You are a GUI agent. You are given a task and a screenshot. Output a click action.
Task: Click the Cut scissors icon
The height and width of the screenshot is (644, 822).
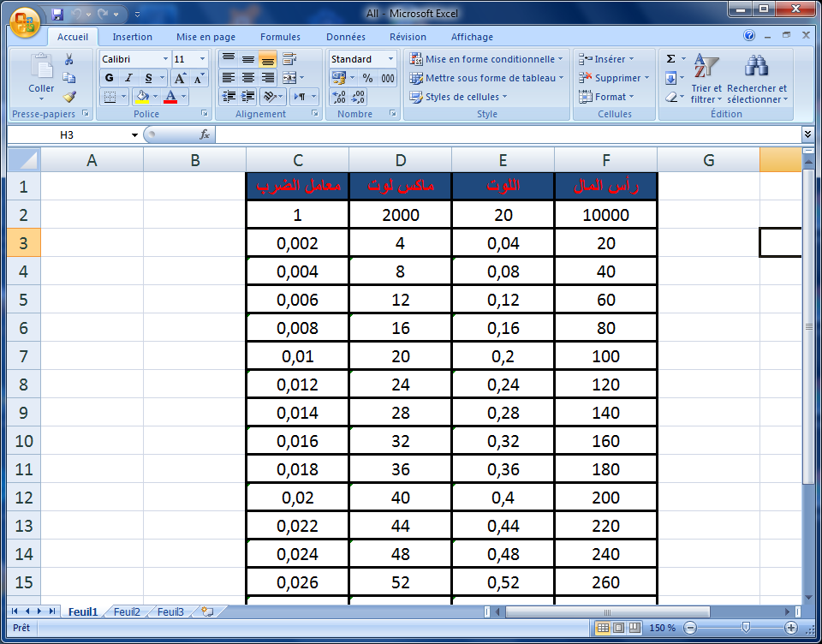coord(69,59)
